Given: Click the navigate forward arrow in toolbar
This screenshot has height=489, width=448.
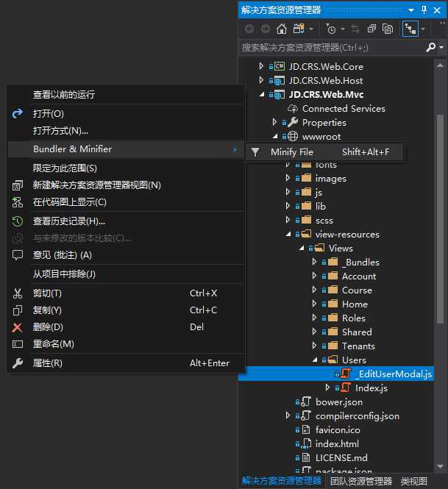Looking at the screenshot, I should (x=265, y=29).
